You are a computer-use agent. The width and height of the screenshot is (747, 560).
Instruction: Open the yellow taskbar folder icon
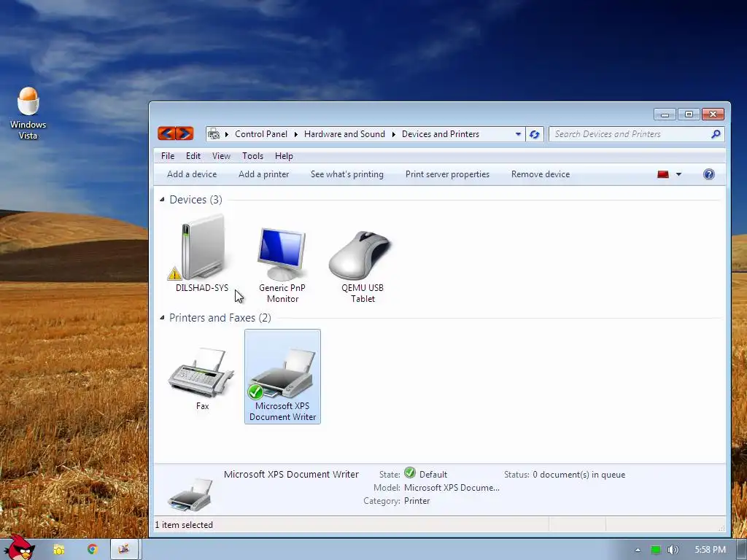(58, 550)
